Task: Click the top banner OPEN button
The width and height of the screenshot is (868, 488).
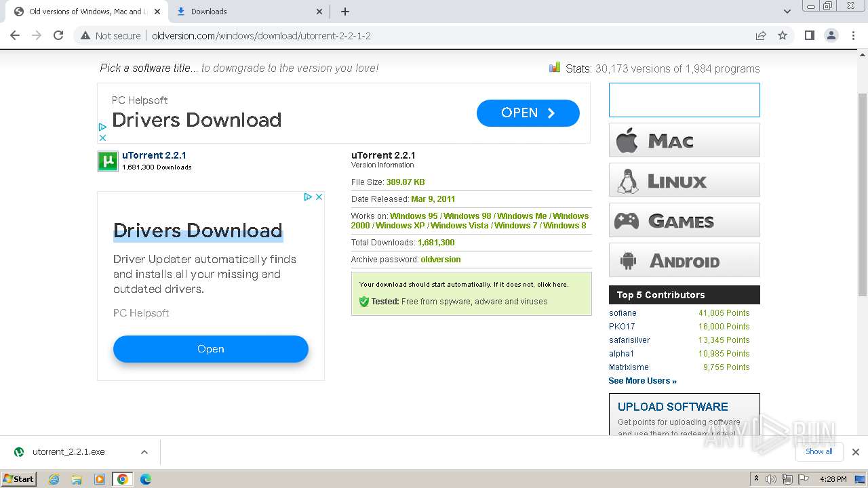Action: [528, 113]
